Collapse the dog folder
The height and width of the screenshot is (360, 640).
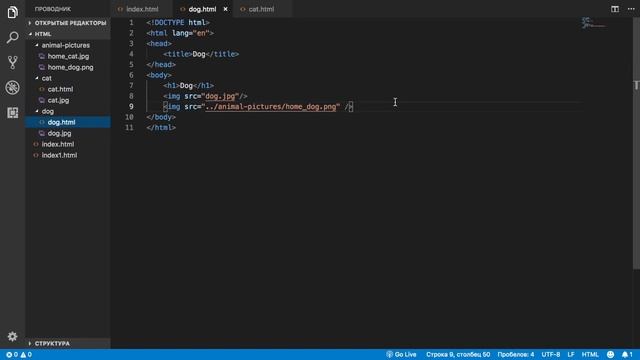coord(68,111)
